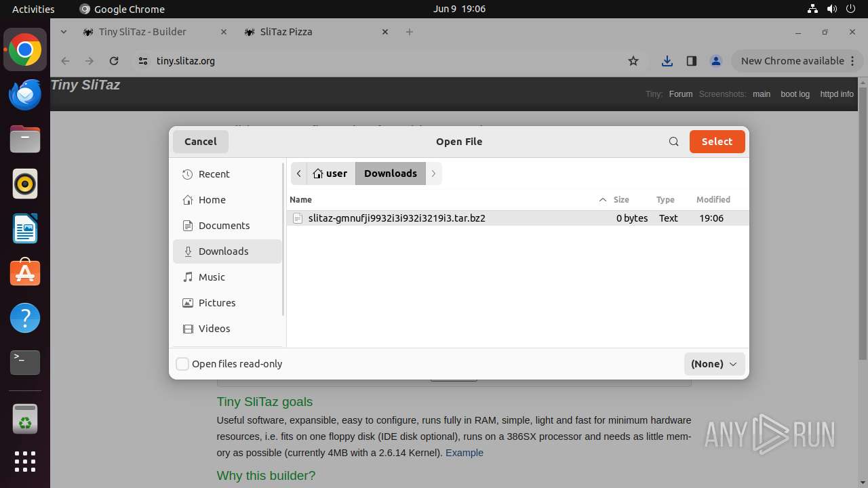Select Recent in the sidebar
The width and height of the screenshot is (868, 488).
(x=227, y=174)
